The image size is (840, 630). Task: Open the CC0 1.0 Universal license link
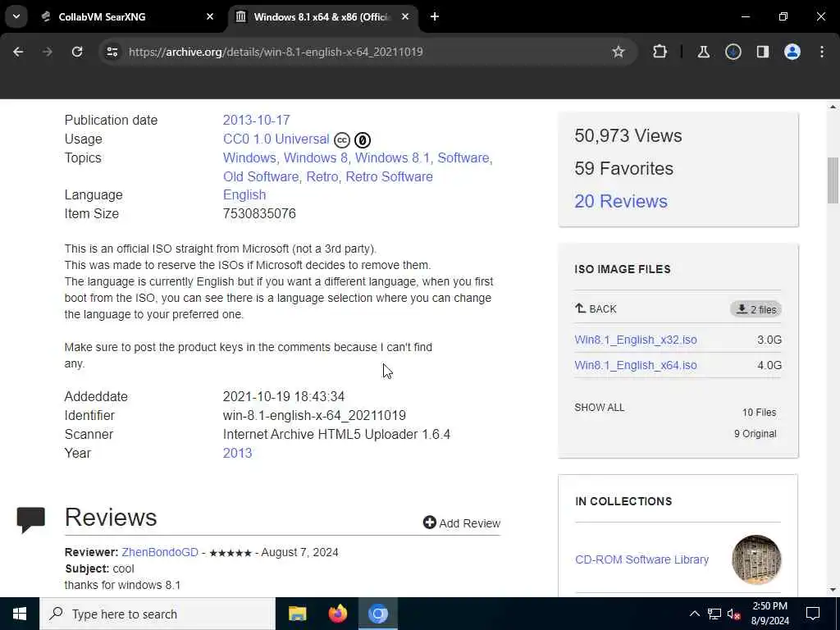coord(276,139)
